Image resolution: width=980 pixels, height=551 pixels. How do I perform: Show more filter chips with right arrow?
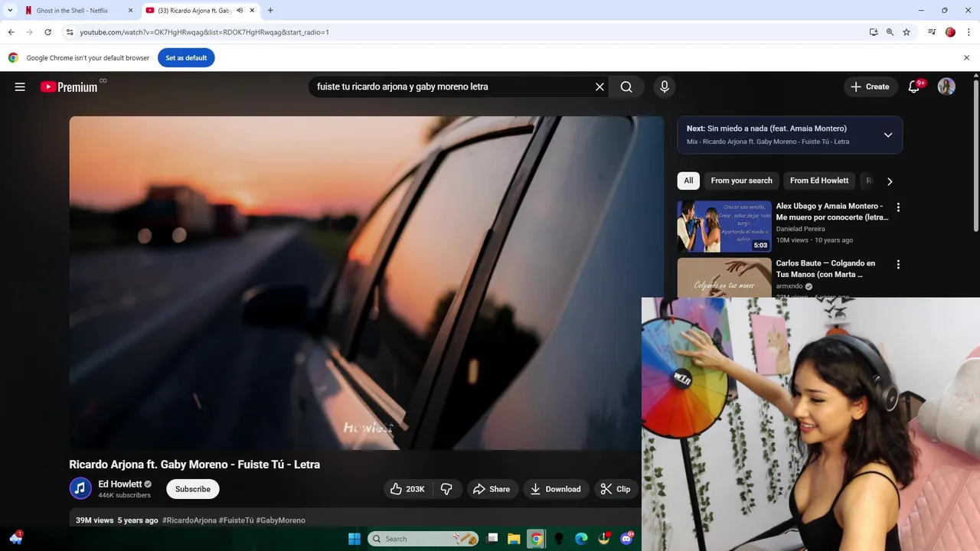tap(890, 181)
